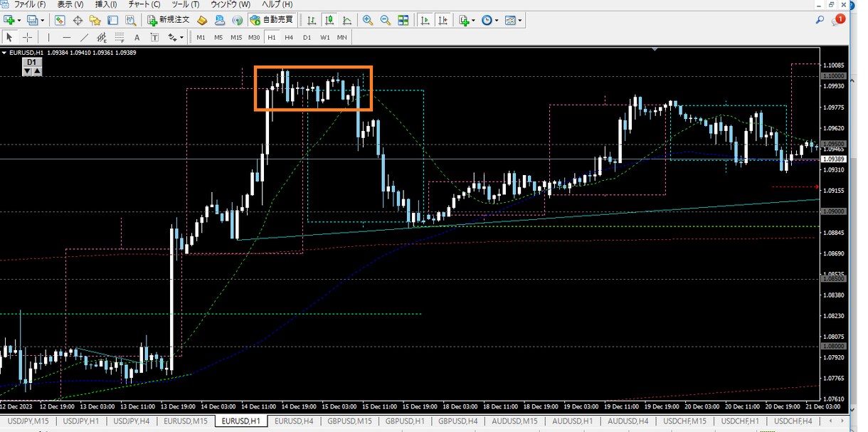
Task: Switch to the USDJPY,H4 chart tab
Action: point(132,421)
